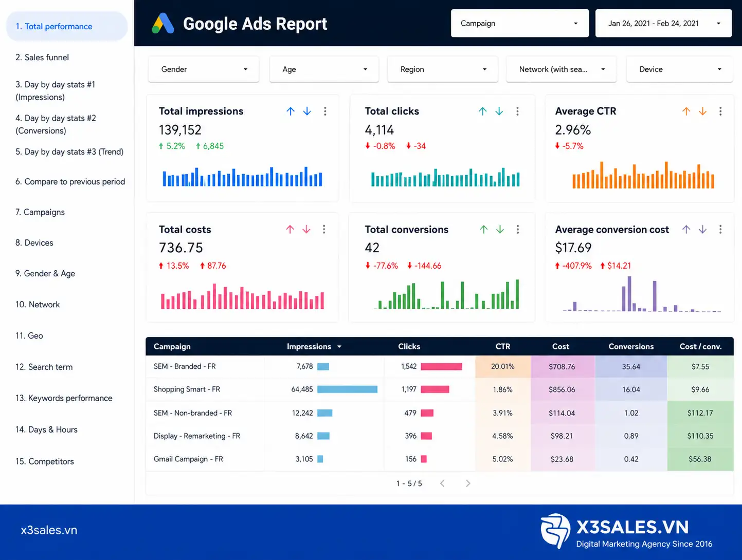Click the Total impressions bar chart

coord(242,176)
